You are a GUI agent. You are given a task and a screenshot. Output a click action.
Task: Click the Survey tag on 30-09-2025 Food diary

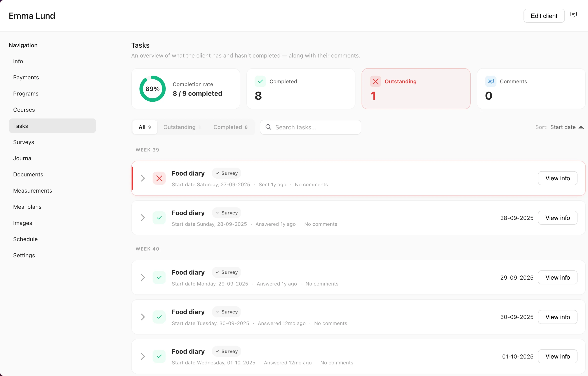pos(227,312)
